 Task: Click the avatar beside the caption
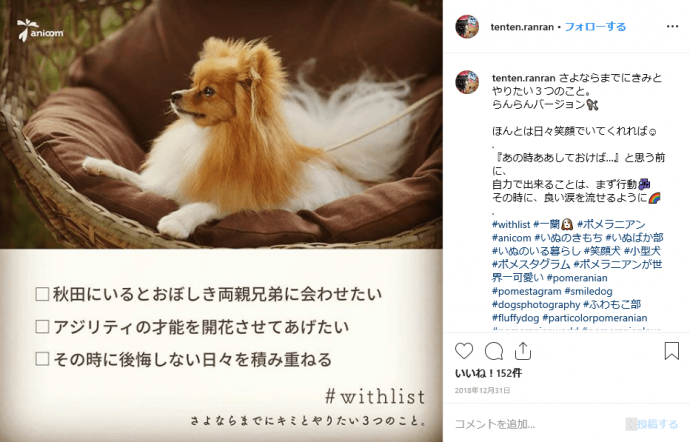click(467, 82)
